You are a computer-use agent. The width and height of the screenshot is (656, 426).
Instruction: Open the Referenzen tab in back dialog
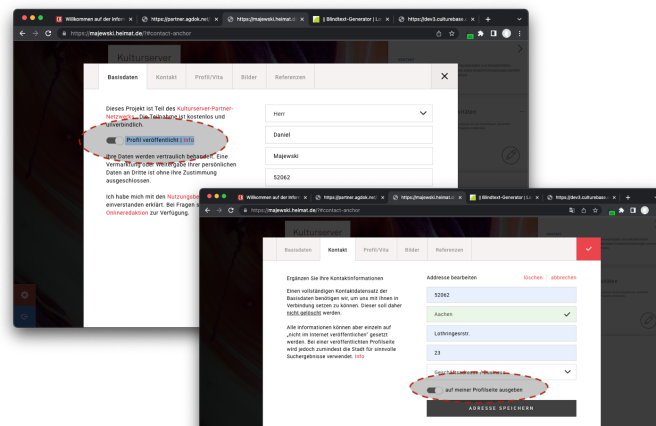[290, 76]
